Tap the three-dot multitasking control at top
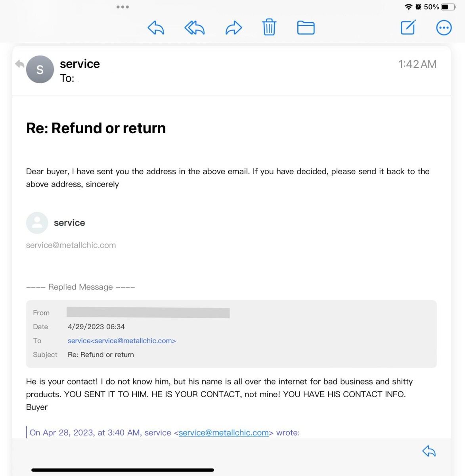 pos(122,7)
